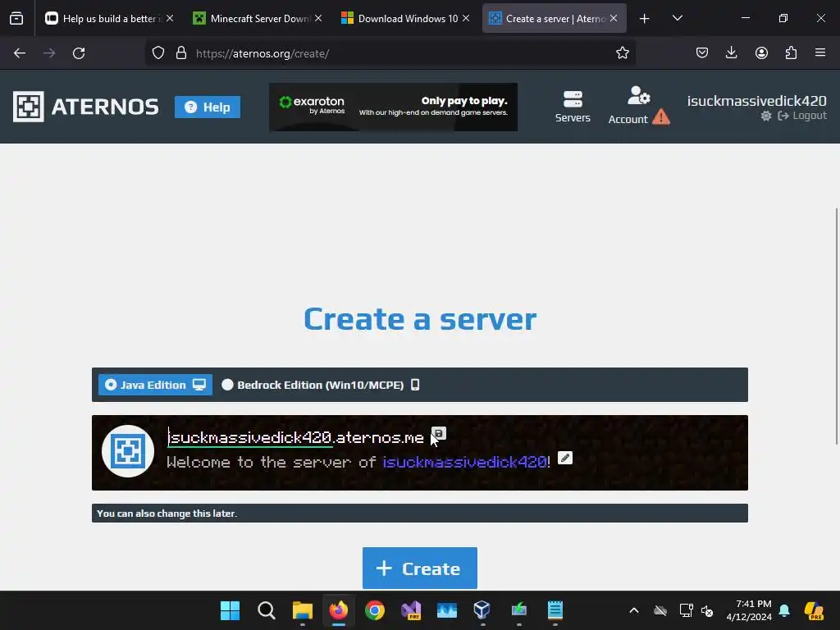Screen dimensions: 840x630
Task: Open the gear settings icon beside Logout
Action: tap(766, 116)
